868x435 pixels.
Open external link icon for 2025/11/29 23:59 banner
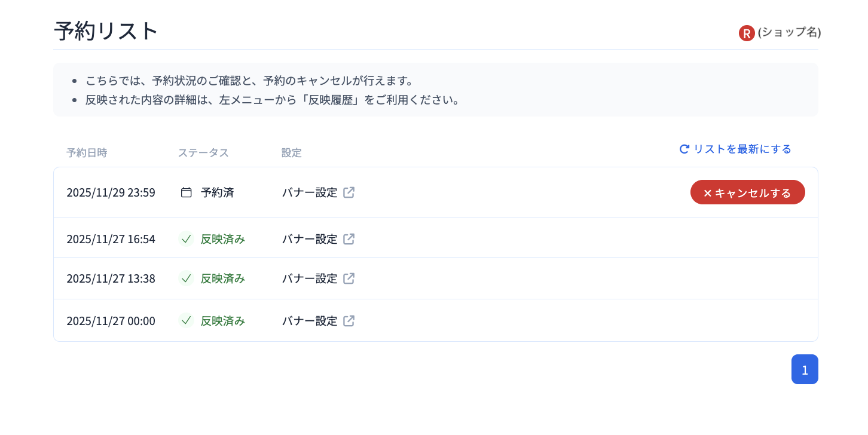tap(349, 192)
